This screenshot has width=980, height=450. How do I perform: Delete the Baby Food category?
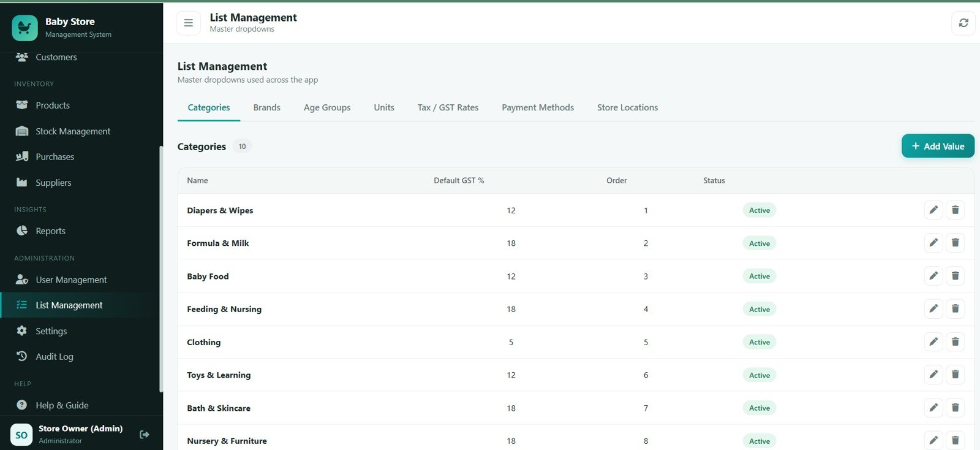(956, 276)
